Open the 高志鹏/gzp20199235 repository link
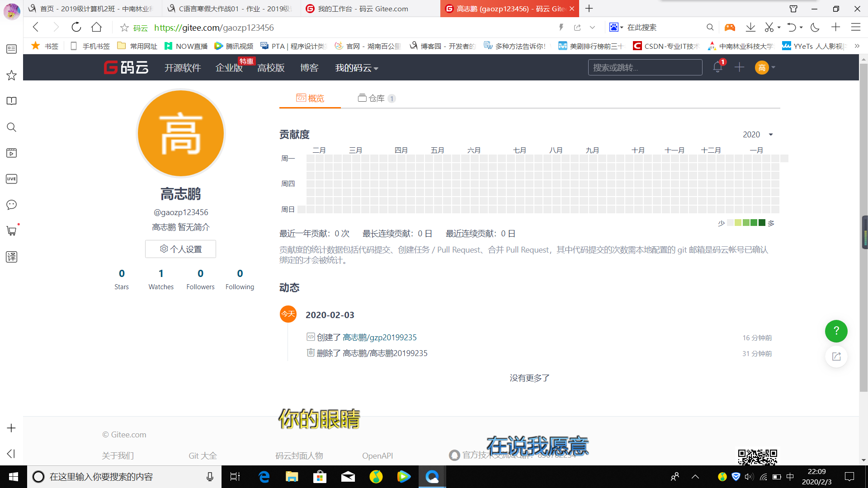 pos(379,338)
